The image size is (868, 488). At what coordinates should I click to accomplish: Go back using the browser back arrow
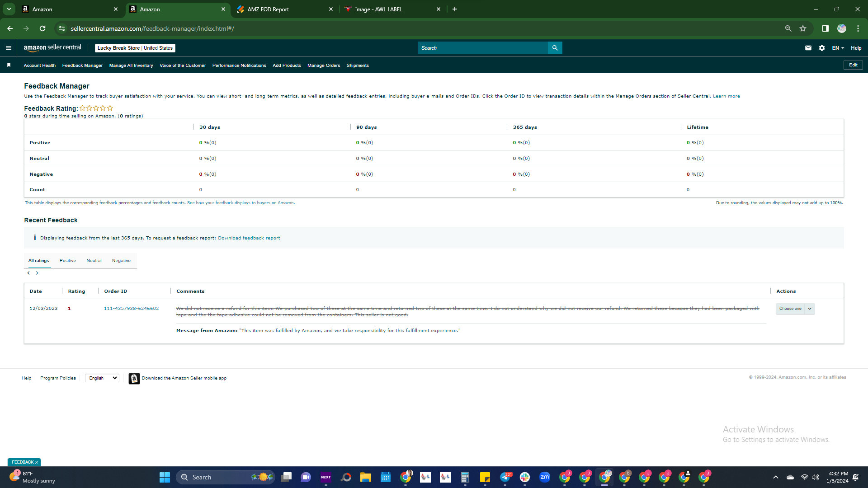click(10, 28)
